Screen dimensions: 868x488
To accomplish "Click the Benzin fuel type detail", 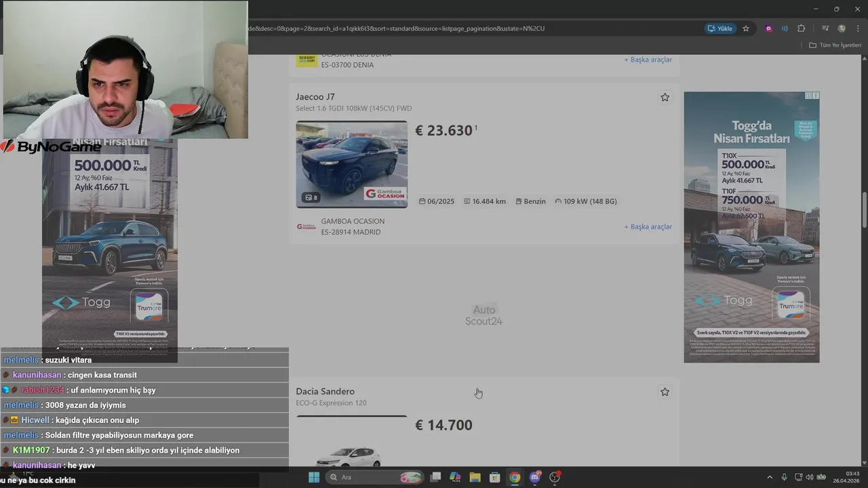I will coord(530,201).
